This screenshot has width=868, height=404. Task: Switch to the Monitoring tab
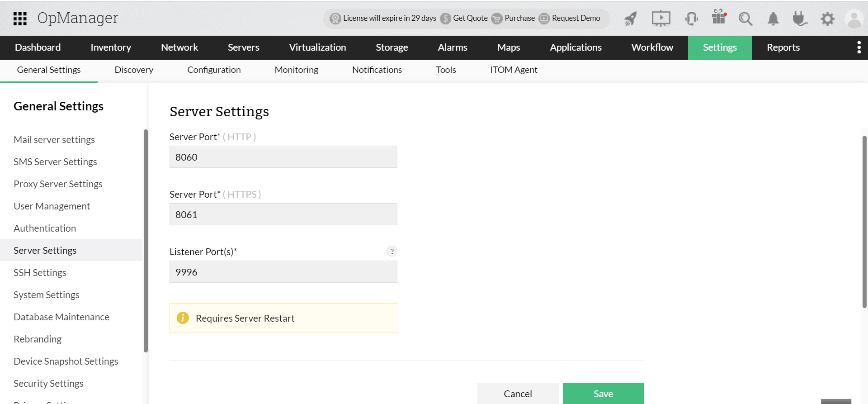pos(297,70)
